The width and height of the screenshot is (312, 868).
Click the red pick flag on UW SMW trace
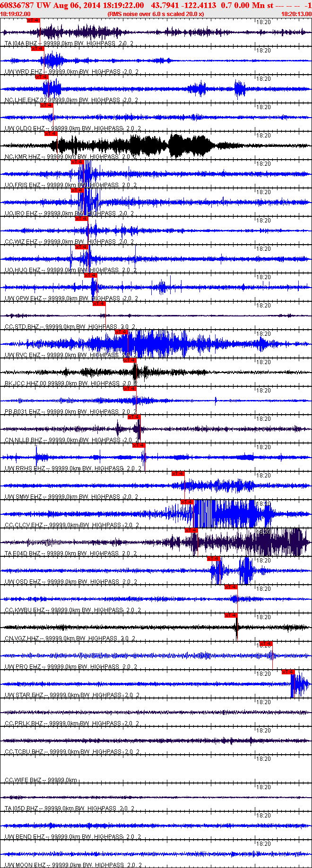(x=178, y=474)
